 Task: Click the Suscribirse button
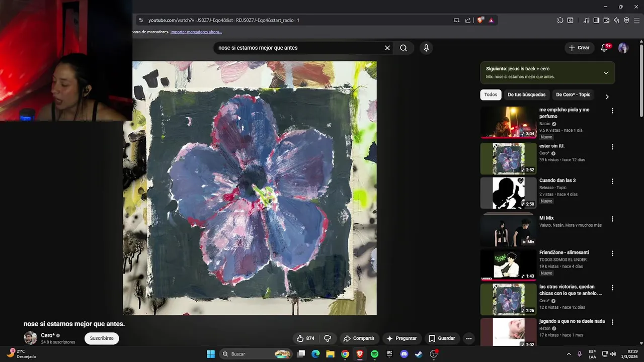point(102,338)
